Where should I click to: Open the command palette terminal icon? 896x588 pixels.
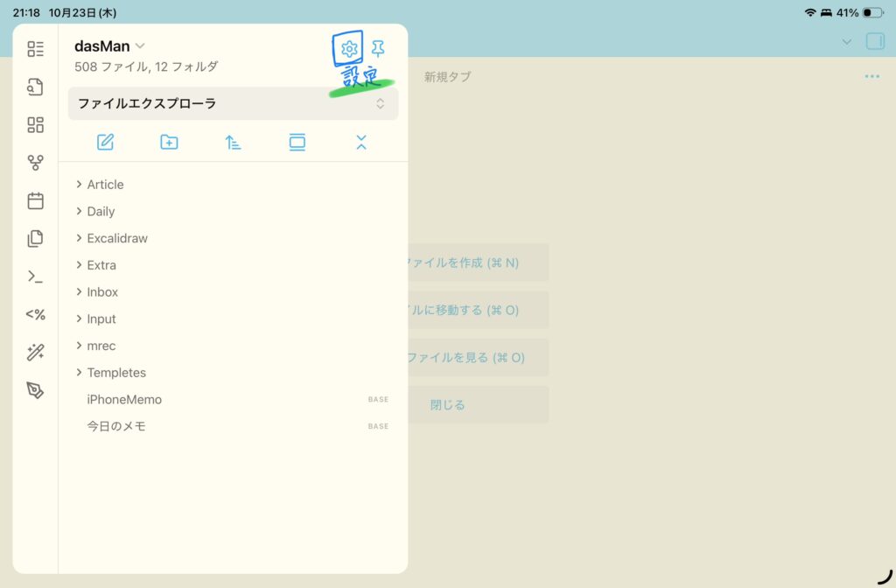click(35, 276)
